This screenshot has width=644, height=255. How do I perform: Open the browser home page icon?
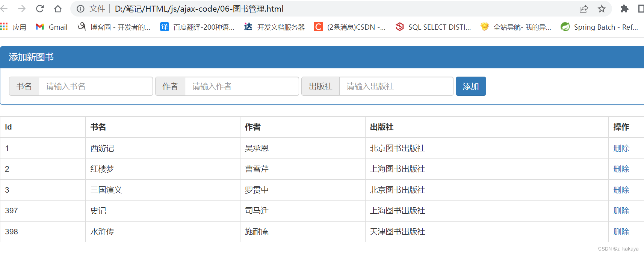[58, 9]
